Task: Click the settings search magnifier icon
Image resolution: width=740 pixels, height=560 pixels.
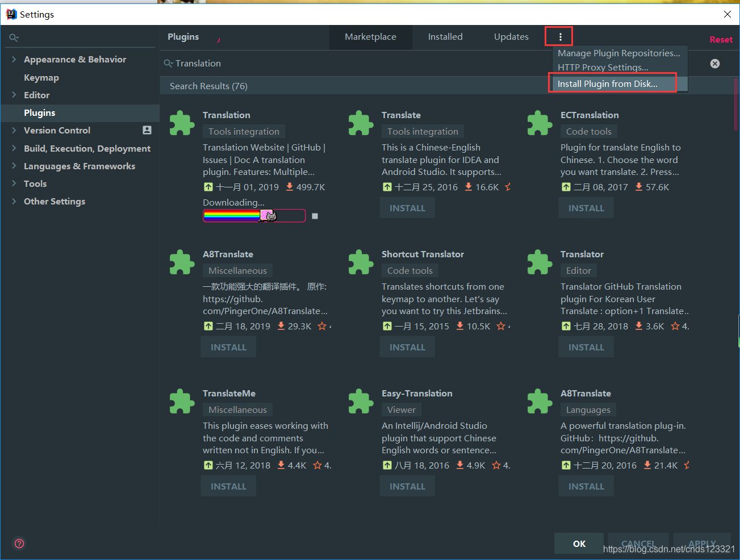Action: coord(14,38)
